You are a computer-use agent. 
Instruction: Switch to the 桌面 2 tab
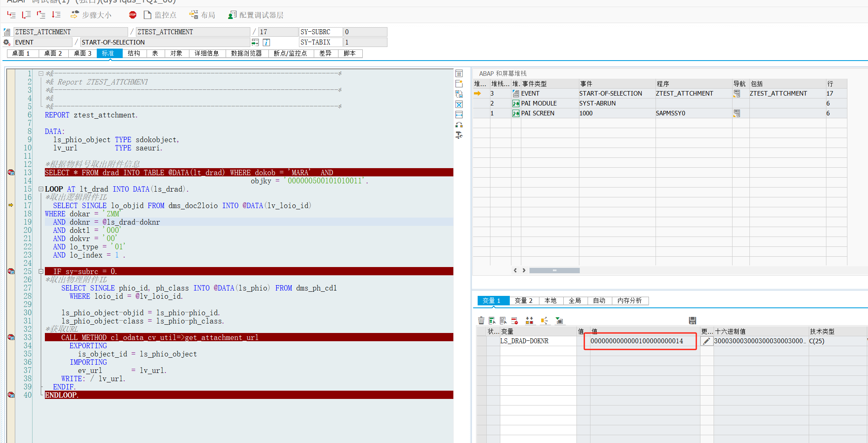pos(53,53)
